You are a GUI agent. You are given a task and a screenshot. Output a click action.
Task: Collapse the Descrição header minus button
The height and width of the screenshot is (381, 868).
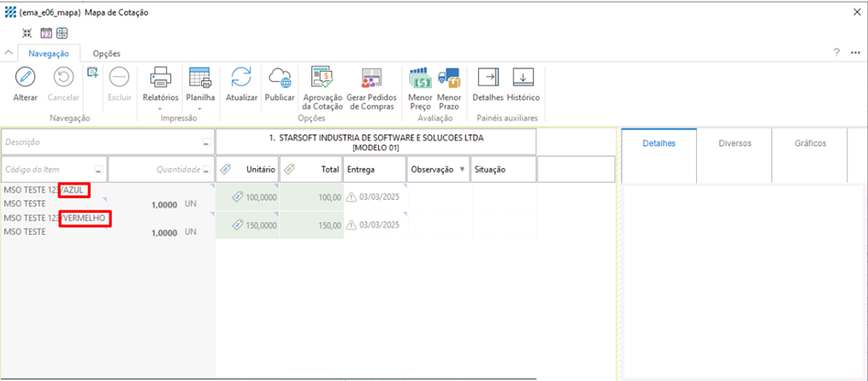tap(206, 143)
